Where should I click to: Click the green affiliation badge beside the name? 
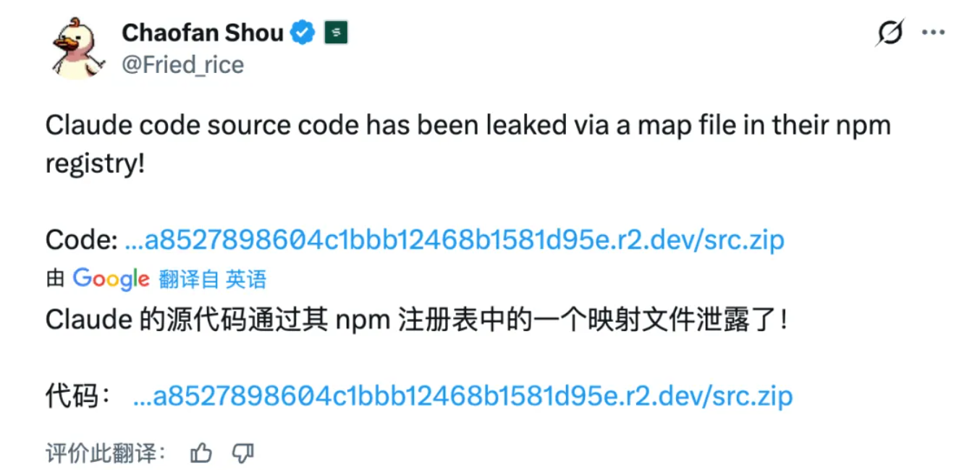[336, 33]
